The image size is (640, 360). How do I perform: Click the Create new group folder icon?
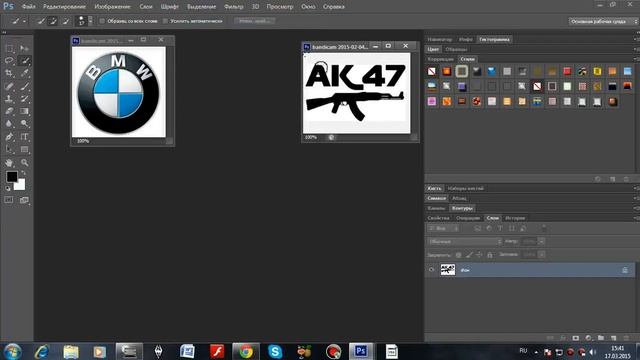(601, 338)
